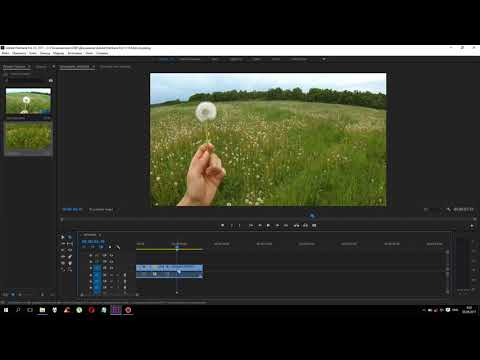Open Windows taskbar search
Screen dimensions: 480x360
(x=18, y=310)
